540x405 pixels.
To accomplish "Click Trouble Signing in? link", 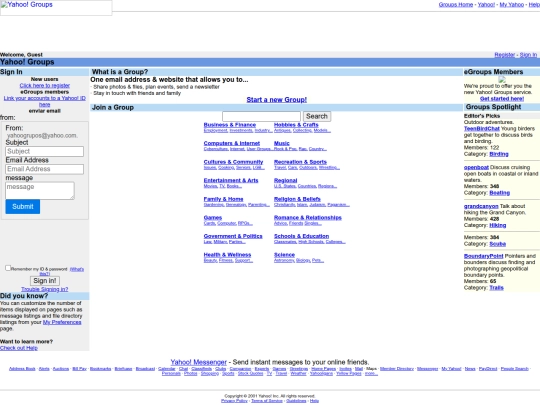I will point(44,289).
